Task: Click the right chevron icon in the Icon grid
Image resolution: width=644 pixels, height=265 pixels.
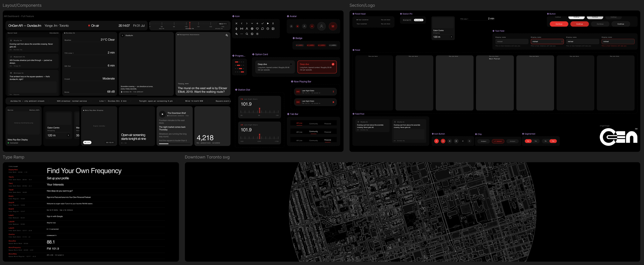Action: (247, 23)
